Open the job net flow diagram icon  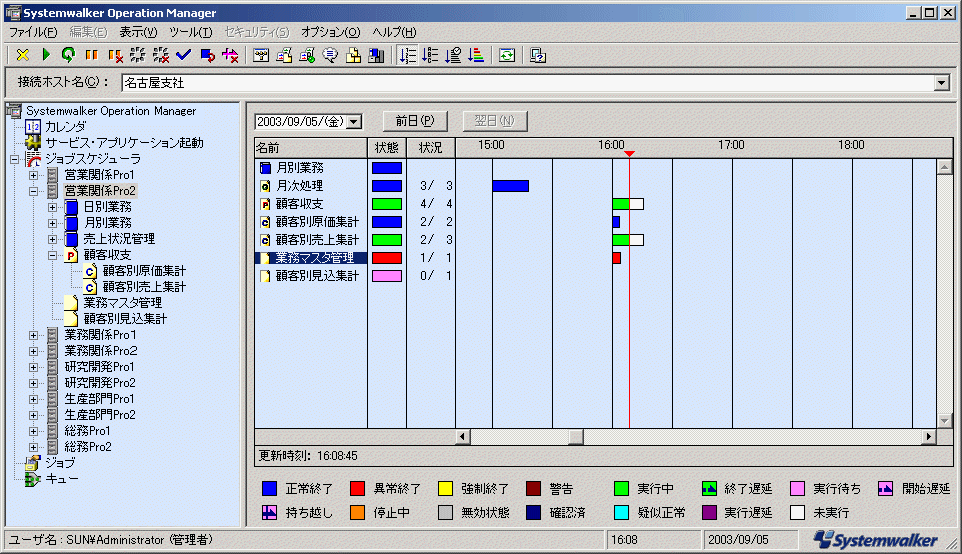(x=261, y=55)
